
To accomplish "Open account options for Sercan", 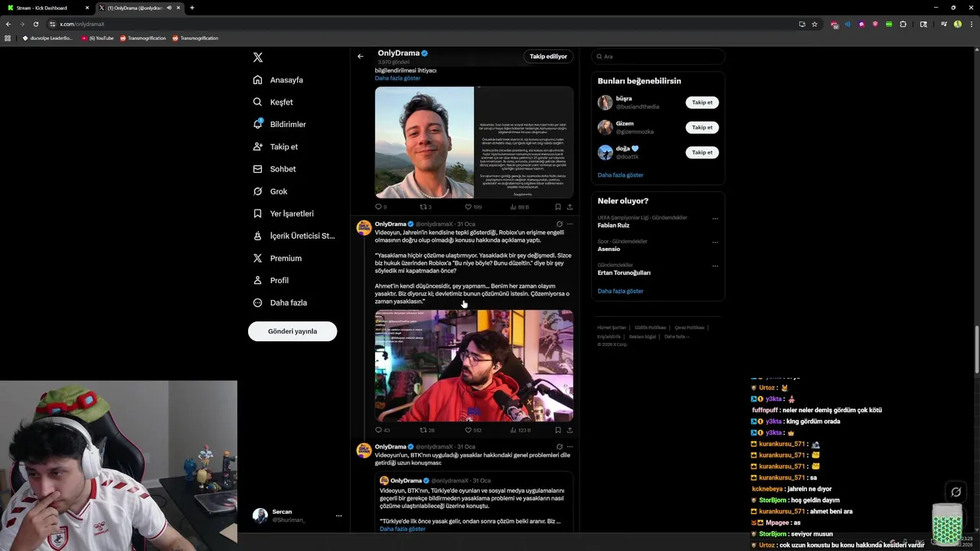I will 338,516.
